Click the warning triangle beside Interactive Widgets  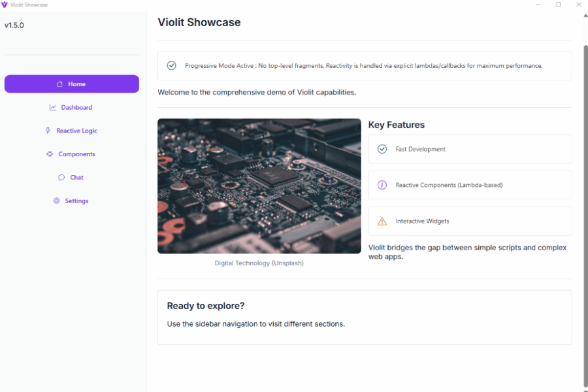click(382, 221)
